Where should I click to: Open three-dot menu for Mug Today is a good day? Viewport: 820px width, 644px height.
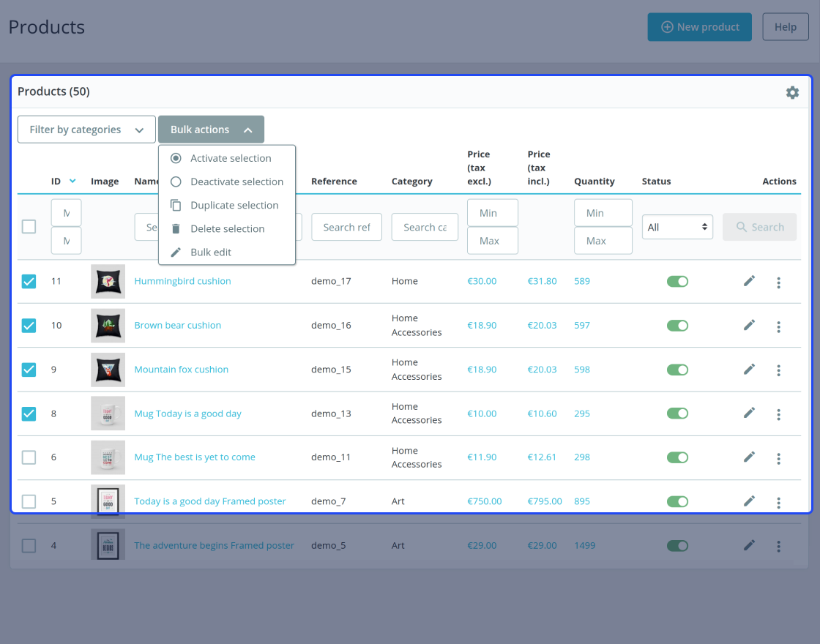click(779, 414)
